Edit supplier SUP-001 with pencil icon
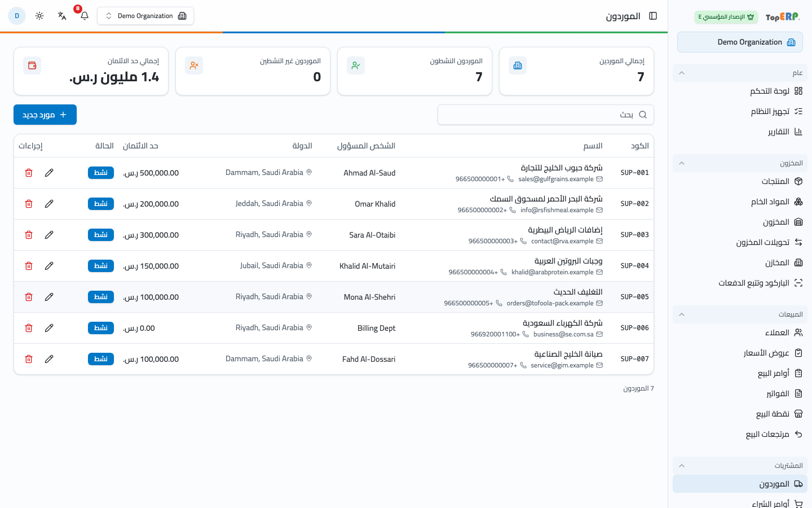812x508 pixels. (x=49, y=173)
